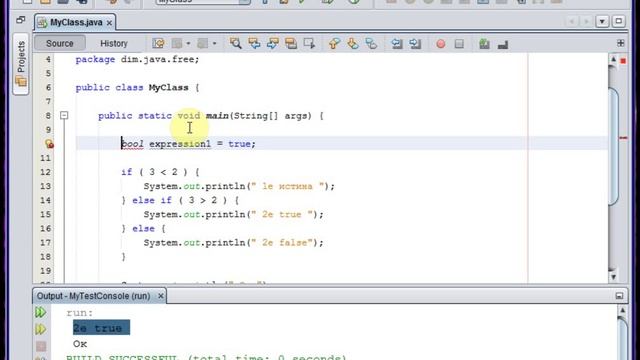Click "else if ( 3 > 2 )" line
The width and height of the screenshot is (640, 360).
[x=180, y=200]
